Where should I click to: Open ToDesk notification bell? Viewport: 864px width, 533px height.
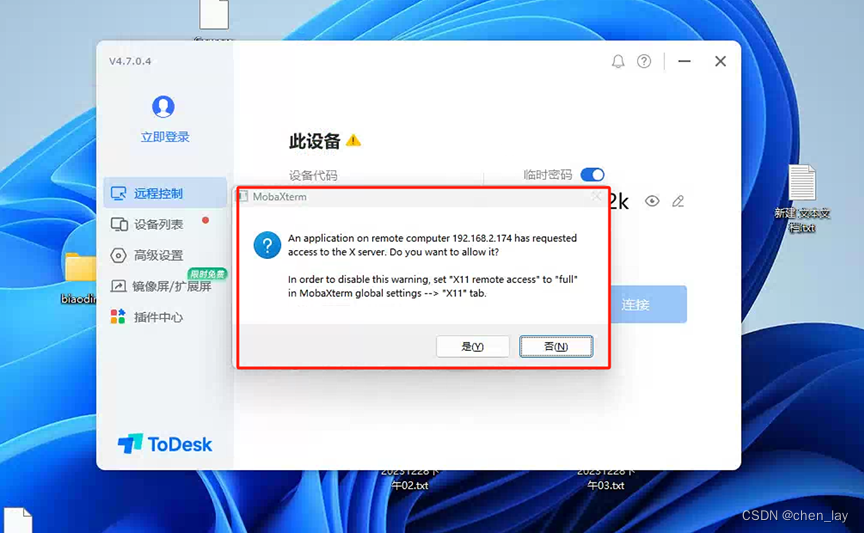tap(618, 61)
